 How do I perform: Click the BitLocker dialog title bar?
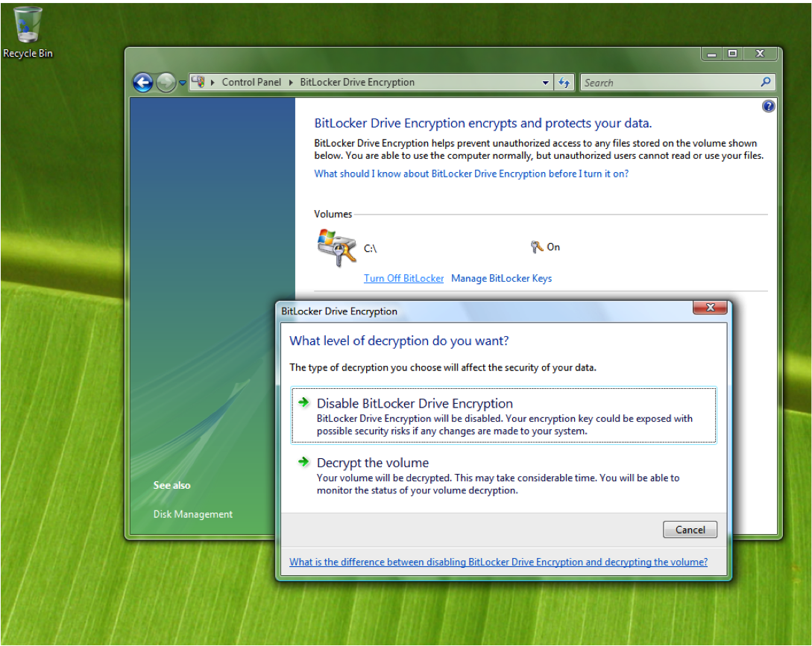[x=485, y=311]
